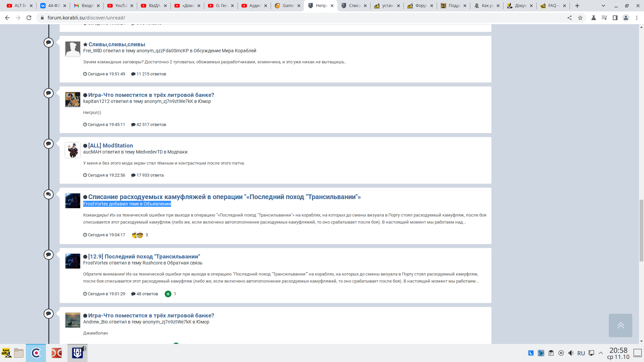Screen dimensions: 644x362
Task: Open [12.9] Последний поход Трансильвании topic
Action: point(144,256)
